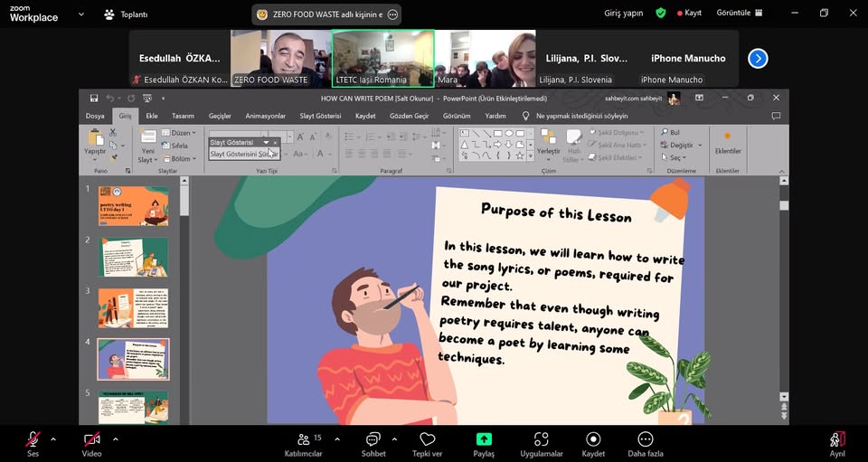Switch to the Tasarım ribbon tab

(x=183, y=116)
